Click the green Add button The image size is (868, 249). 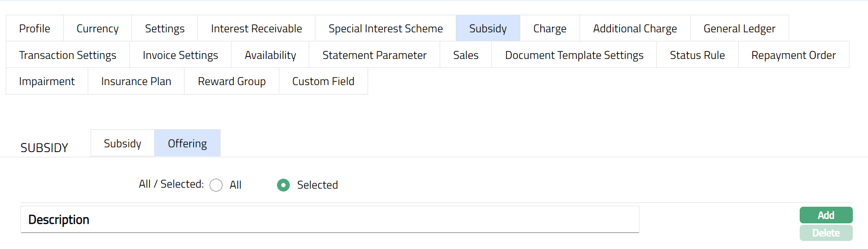coord(826,215)
